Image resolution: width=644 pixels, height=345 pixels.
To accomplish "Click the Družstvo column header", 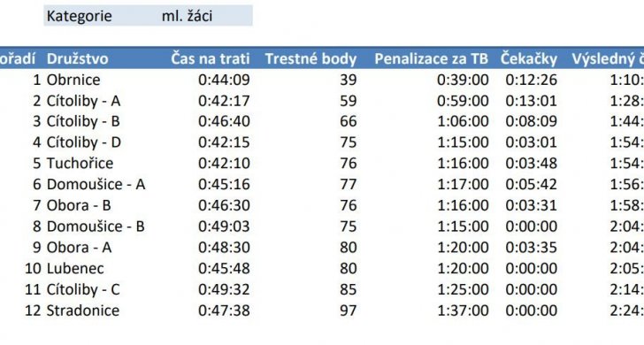I will (x=77, y=58).
